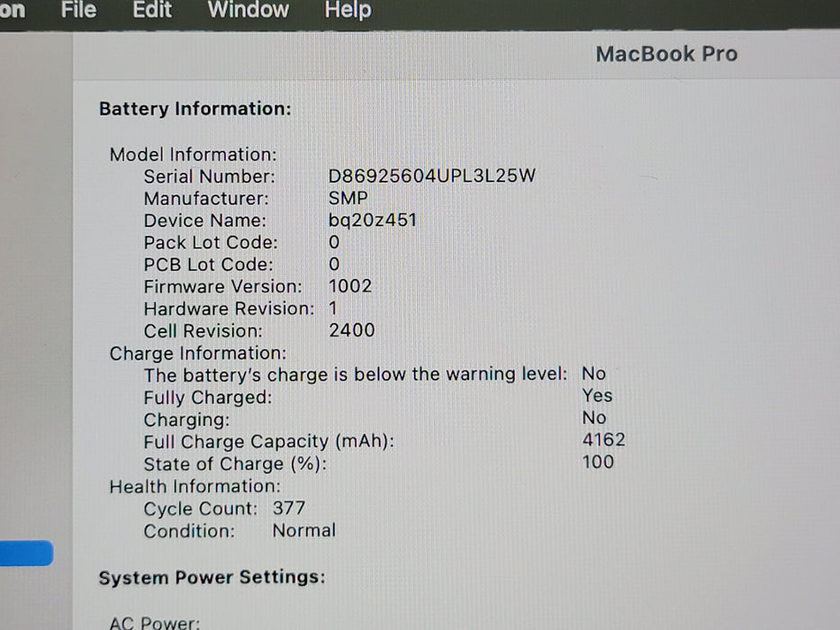Screen dimensions: 840x630
Task: Select cell revision value 2400
Action: pos(351,330)
